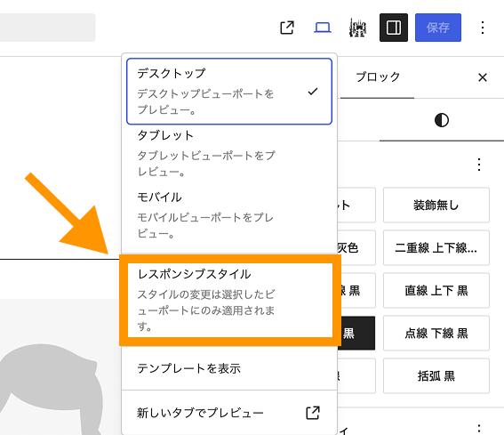
Task: Toggle the settings sidebar panel icon
Action: (x=394, y=28)
